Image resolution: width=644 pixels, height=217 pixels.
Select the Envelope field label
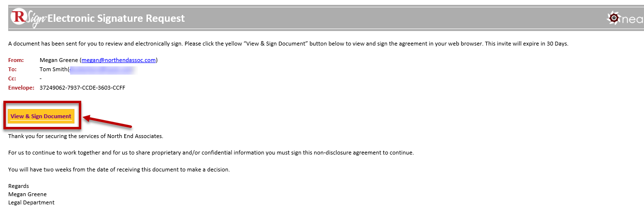[x=21, y=88]
